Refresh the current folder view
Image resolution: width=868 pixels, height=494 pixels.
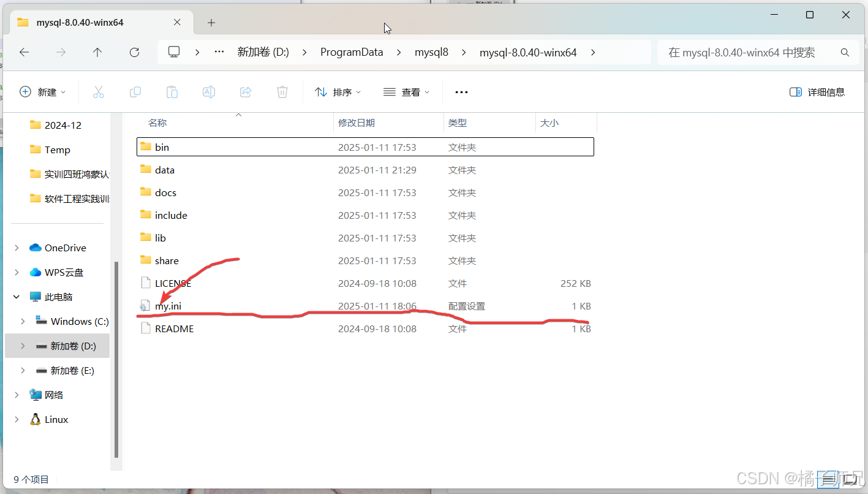[x=135, y=53]
